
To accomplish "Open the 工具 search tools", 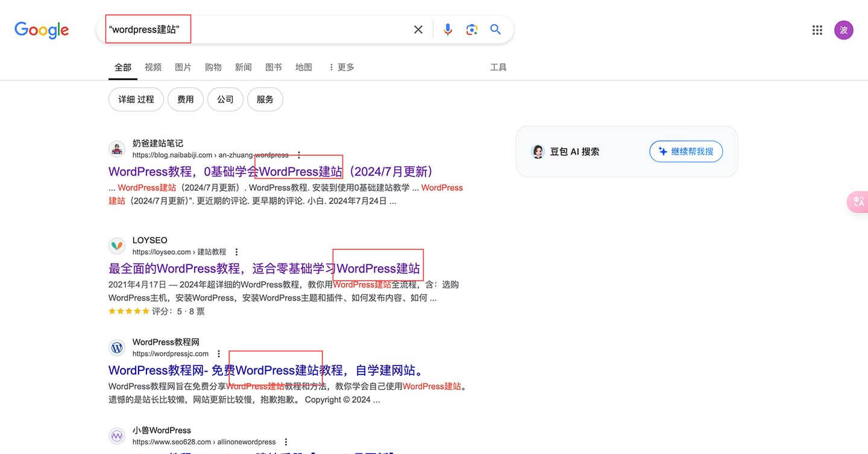I will 498,67.
